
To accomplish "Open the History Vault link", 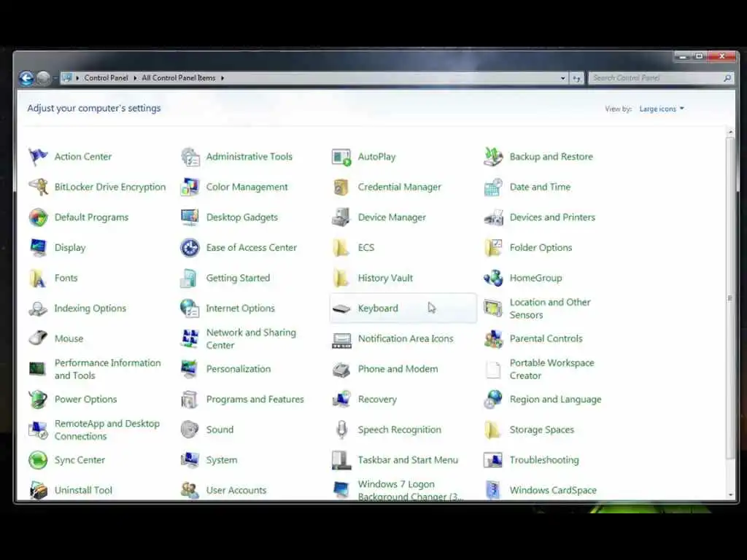I will click(x=385, y=278).
